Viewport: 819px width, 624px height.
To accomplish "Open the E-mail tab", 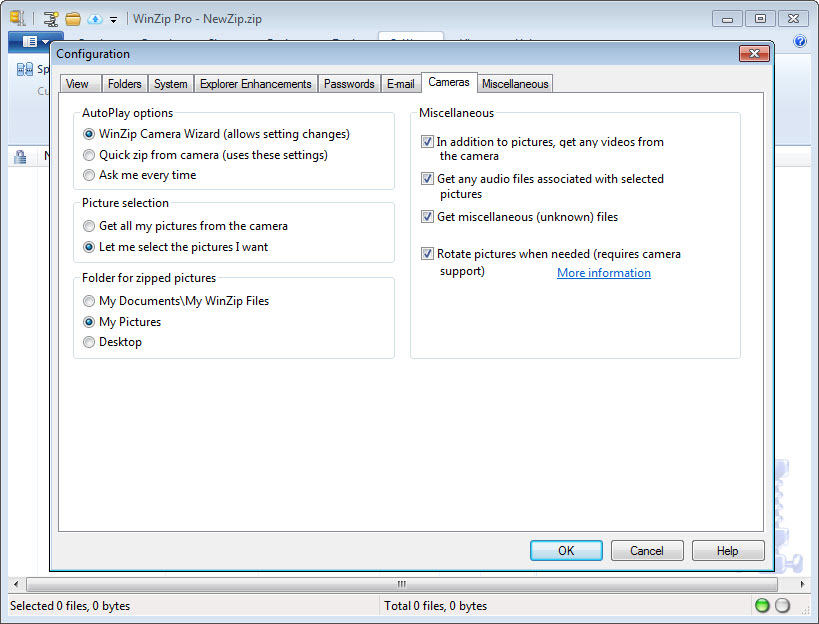I will (x=400, y=84).
